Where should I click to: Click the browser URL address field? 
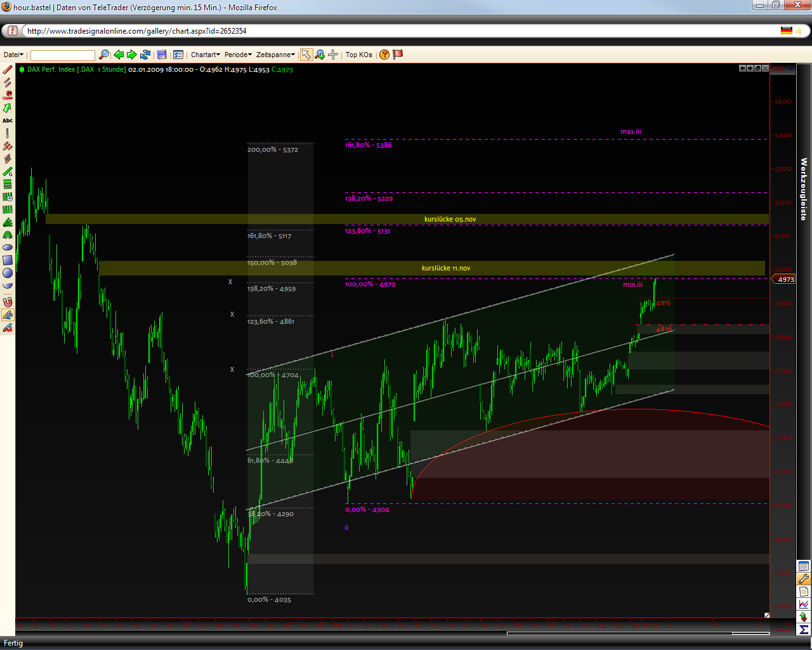click(x=400, y=30)
